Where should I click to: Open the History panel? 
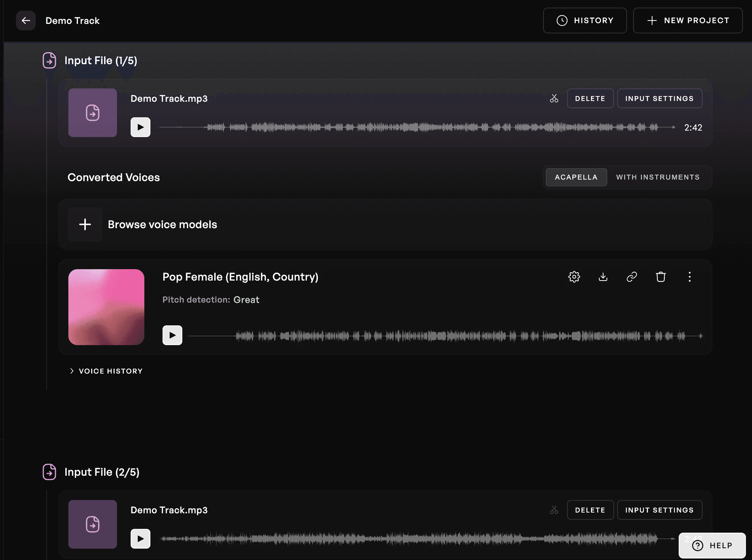(x=585, y=21)
